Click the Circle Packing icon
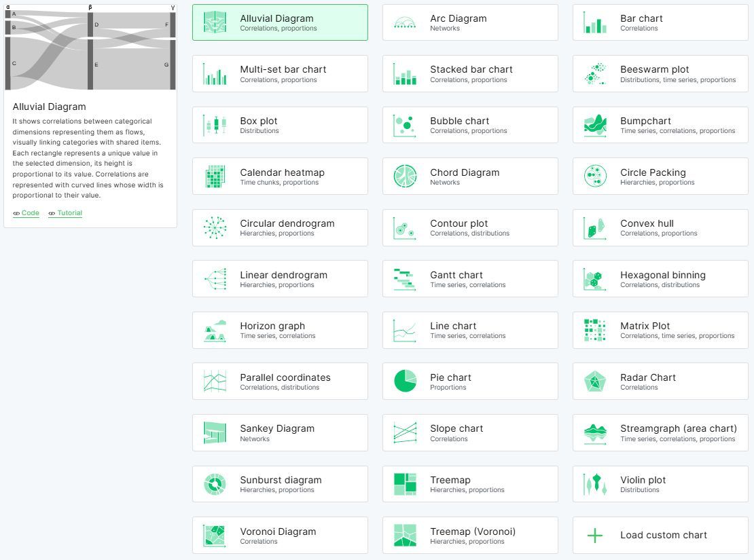 click(x=595, y=176)
